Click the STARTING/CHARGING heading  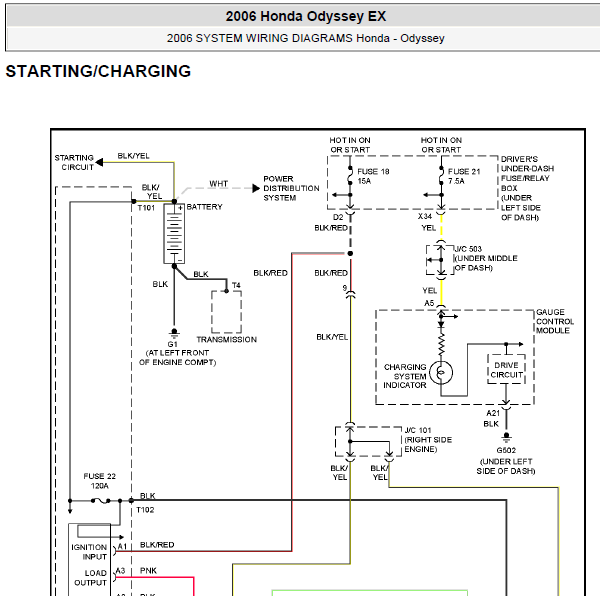pos(98,72)
